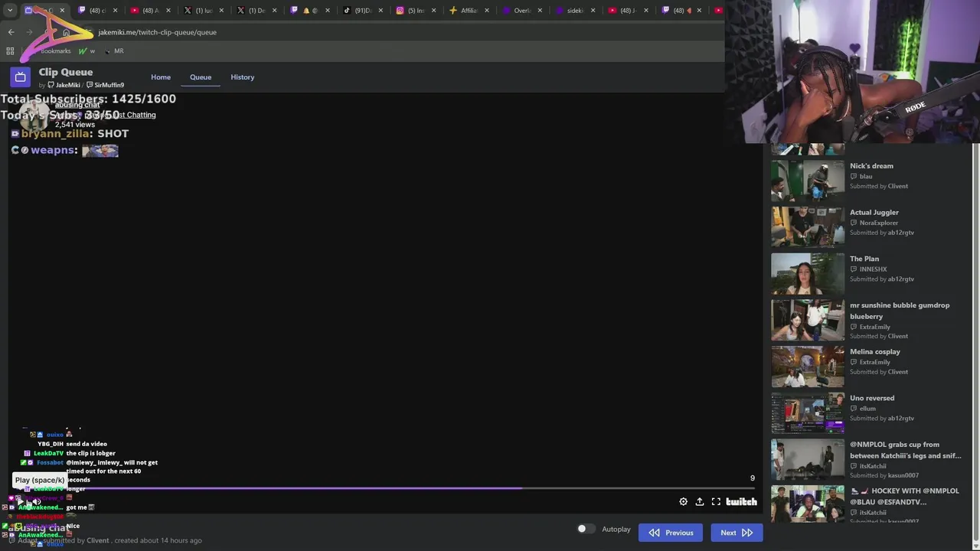This screenshot has height=551, width=980.
Task: Switch to the '(1) De' X tab
Action: coord(256,10)
